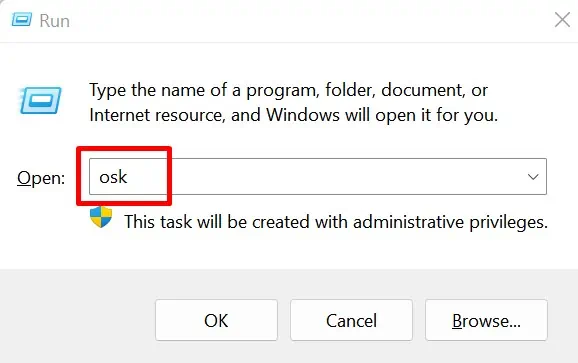Expand the Open combo box dropdown arrow
The height and width of the screenshot is (363, 578).
coord(533,177)
